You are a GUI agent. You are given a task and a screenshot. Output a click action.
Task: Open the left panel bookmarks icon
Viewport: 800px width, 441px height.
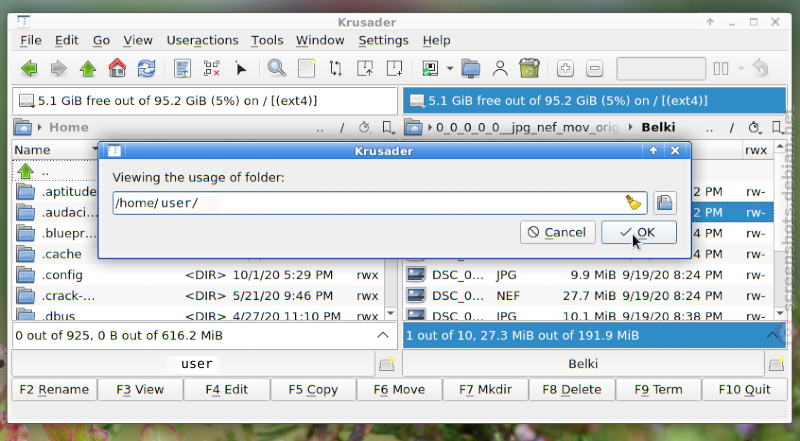[x=388, y=127]
